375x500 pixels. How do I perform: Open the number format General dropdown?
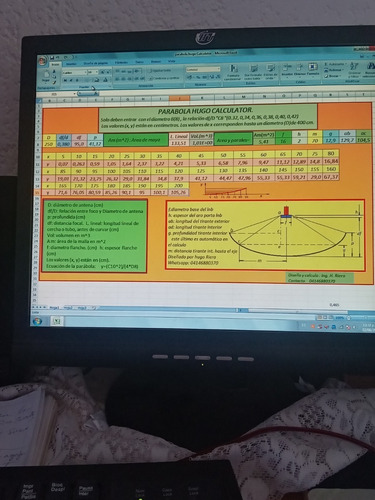(x=219, y=69)
